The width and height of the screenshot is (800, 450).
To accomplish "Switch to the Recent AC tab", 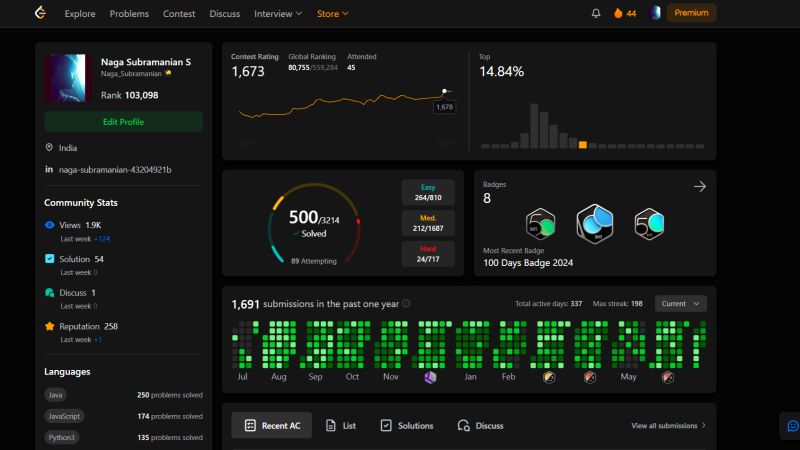I will tap(271, 426).
